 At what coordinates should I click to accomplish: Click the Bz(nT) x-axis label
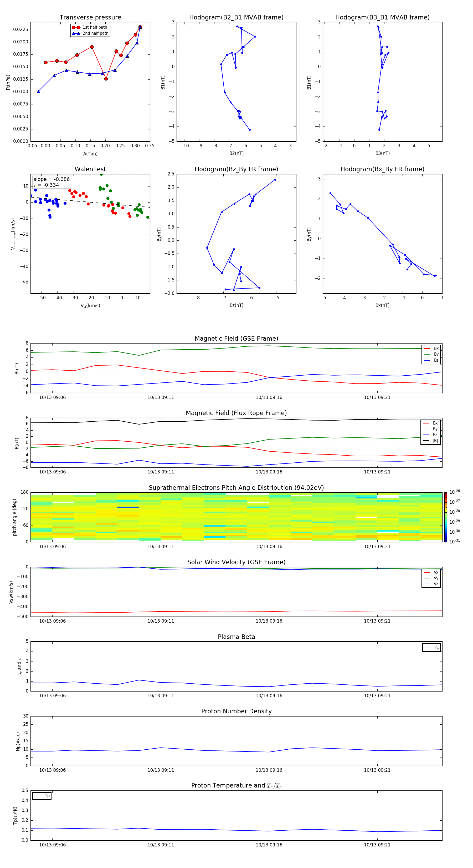tap(236, 305)
